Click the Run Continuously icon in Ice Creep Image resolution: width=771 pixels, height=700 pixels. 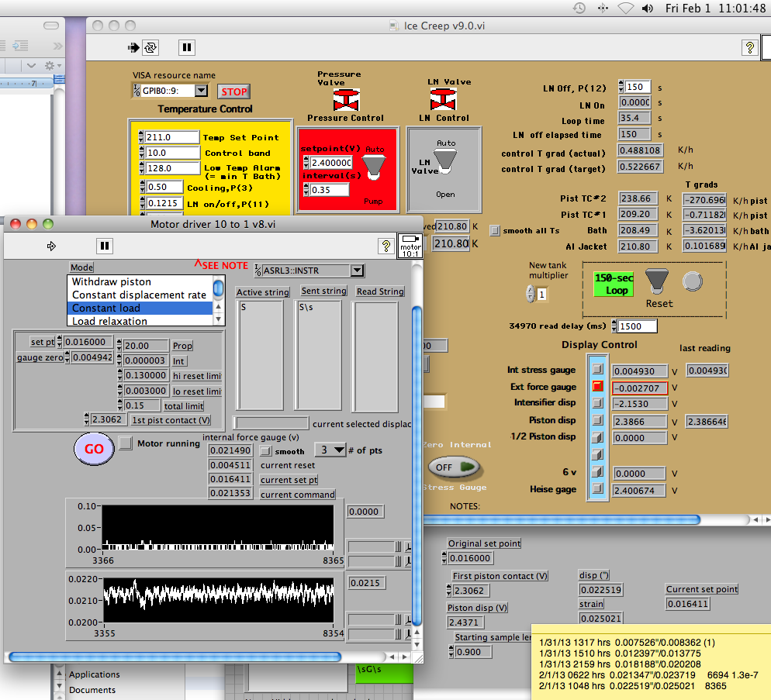coord(150,47)
